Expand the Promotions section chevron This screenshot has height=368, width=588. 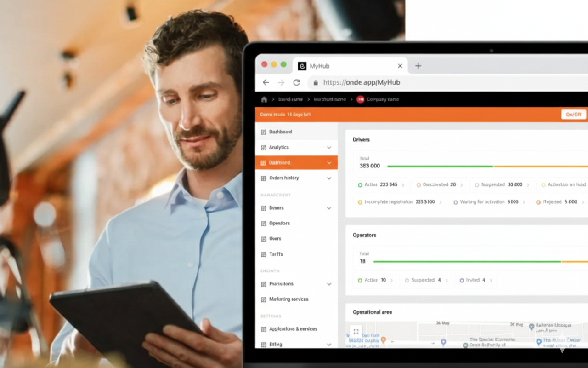pyautogui.click(x=329, y=284)
